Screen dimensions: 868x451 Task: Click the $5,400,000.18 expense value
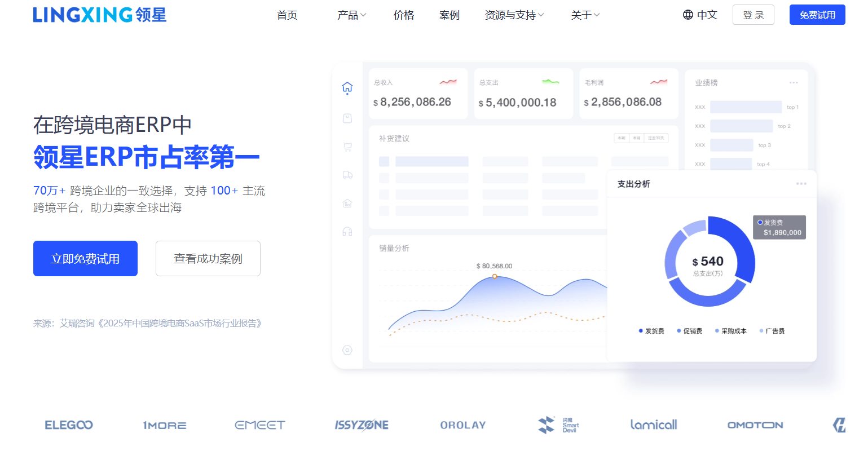coord(517,103)
